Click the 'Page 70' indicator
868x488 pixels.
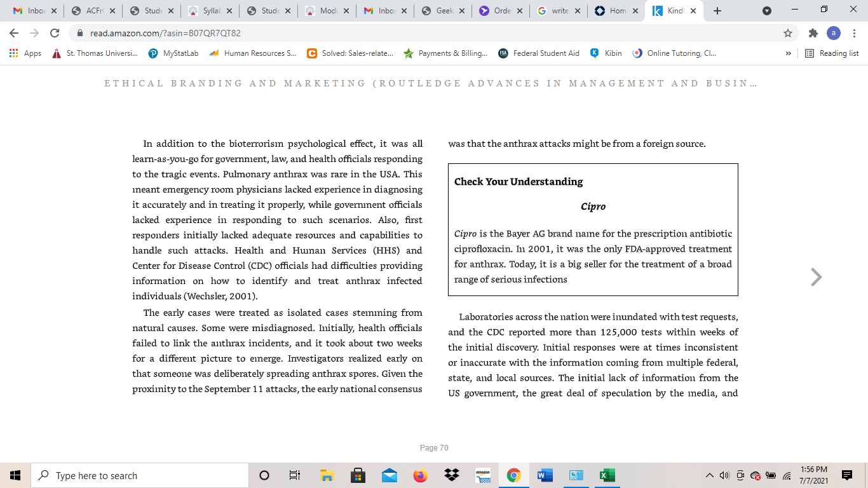click(x=434, y=448)
